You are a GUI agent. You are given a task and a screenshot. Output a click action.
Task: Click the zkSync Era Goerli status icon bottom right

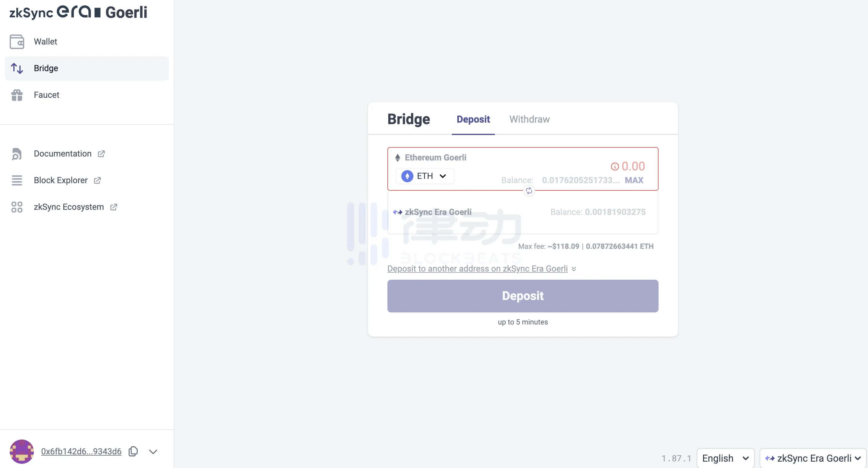(x=770, y=455)
